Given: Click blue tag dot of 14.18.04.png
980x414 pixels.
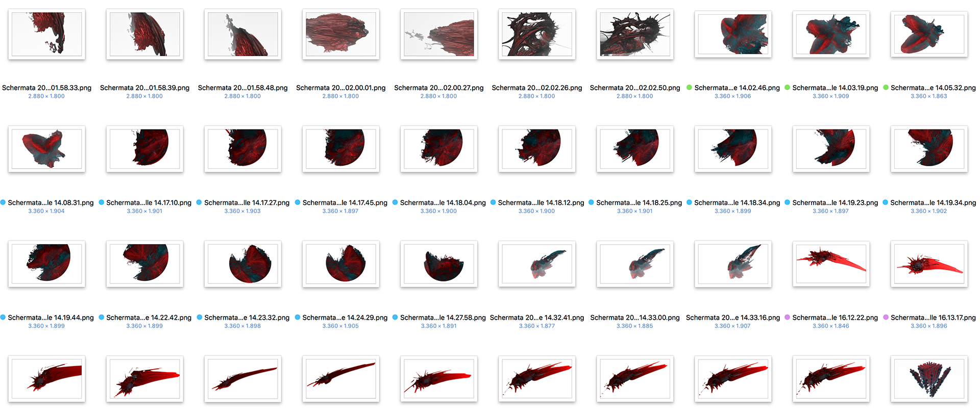Looking at the screenshot, I should [x=395, y=202].
